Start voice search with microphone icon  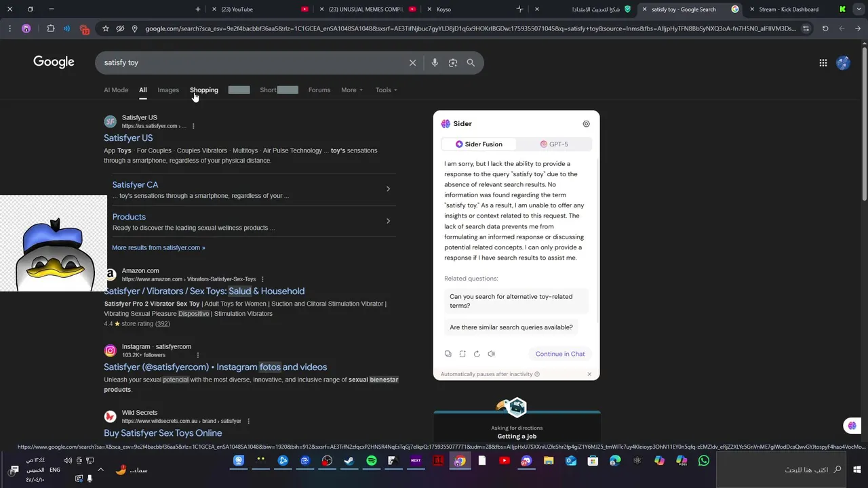tap(435, 62)
